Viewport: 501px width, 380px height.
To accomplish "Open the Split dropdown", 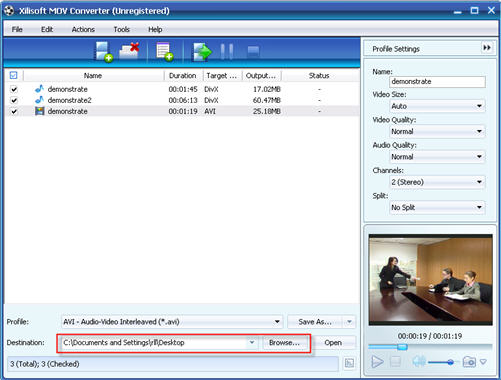I will [437, 207].
